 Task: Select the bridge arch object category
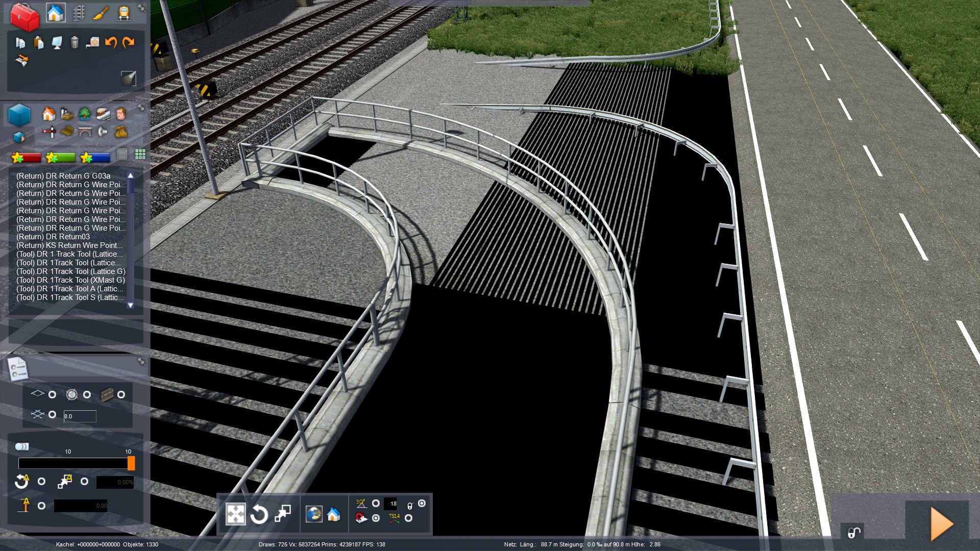click(85, 132)
